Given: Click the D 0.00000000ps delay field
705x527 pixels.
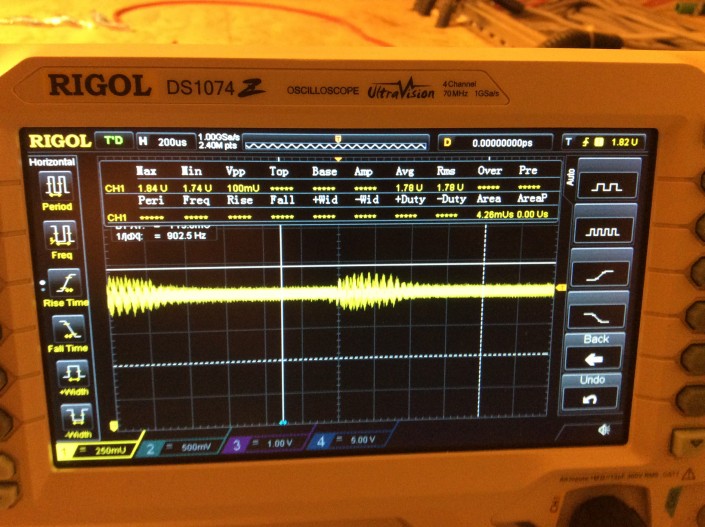Looking at the screenshot, I should (x=495, y=143).
